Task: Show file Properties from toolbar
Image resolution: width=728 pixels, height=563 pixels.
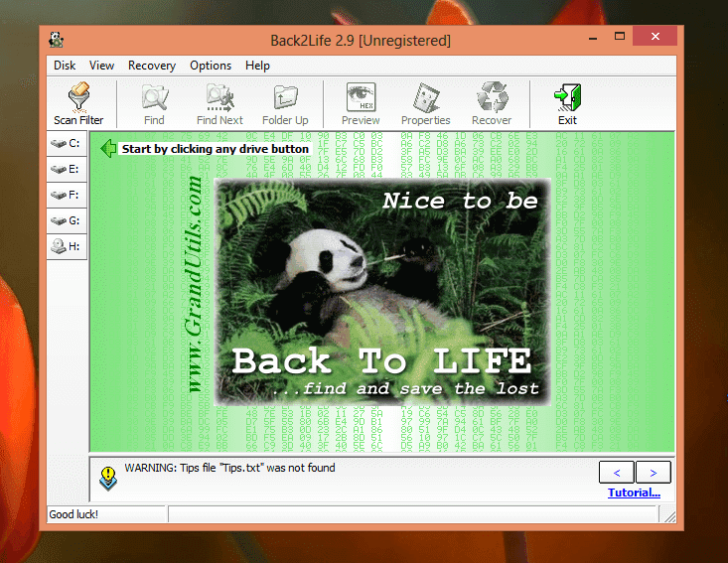Action: tap(426, 104)
